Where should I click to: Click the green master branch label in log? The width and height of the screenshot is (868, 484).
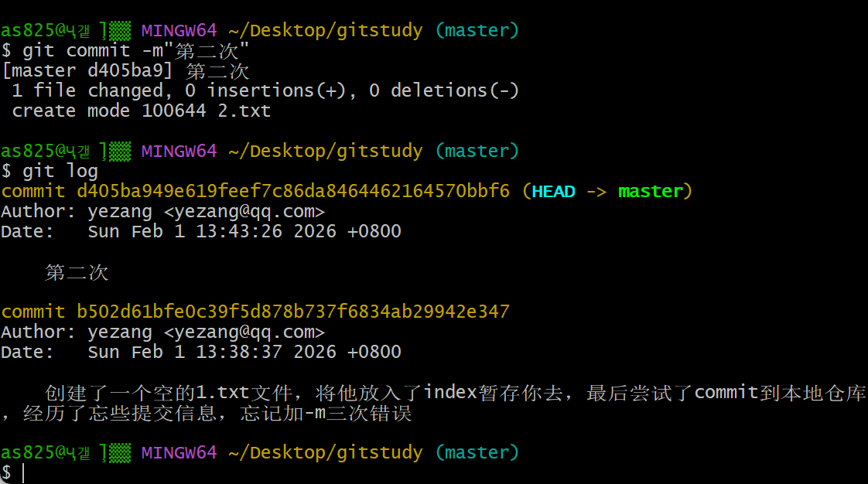[x=650, y=192]
